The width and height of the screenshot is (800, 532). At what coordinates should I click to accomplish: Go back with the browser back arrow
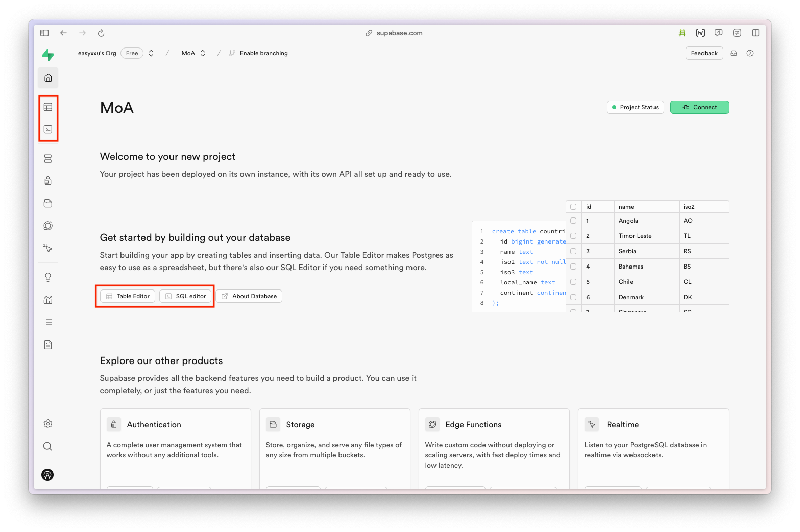[63, 33]
